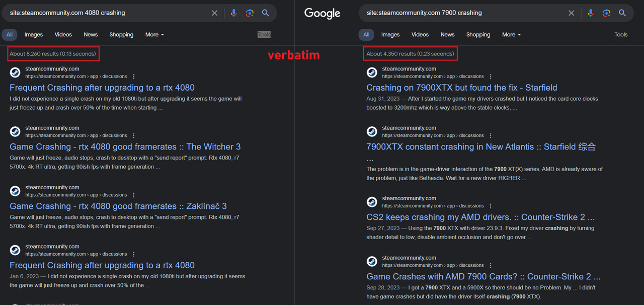
Task: Click the snippet starting 'Aug 31, 2023 — After I started'
Action: 482,103
